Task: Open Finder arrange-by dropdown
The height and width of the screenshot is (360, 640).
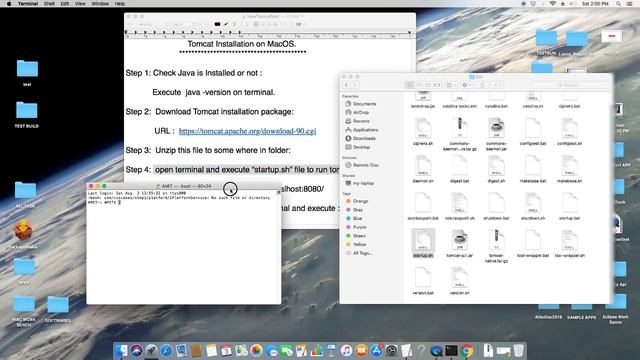Action: pos(451,85)
